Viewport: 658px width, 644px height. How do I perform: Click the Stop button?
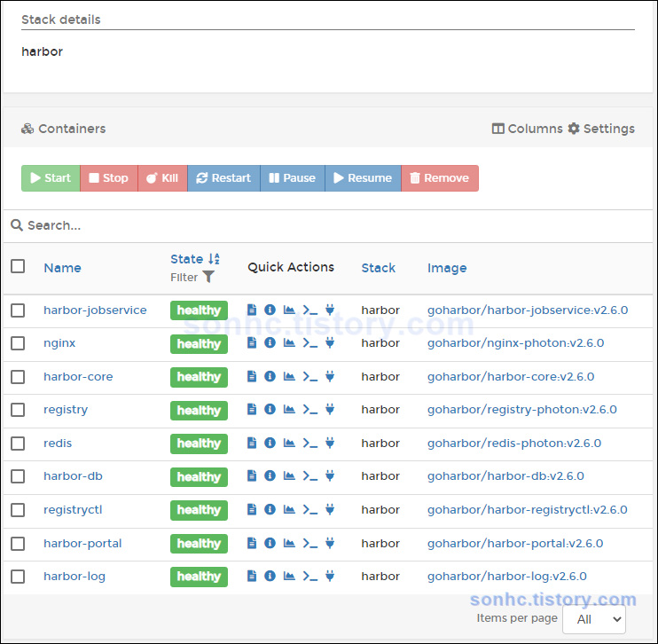pyautogui.click(x=109, y=178)
